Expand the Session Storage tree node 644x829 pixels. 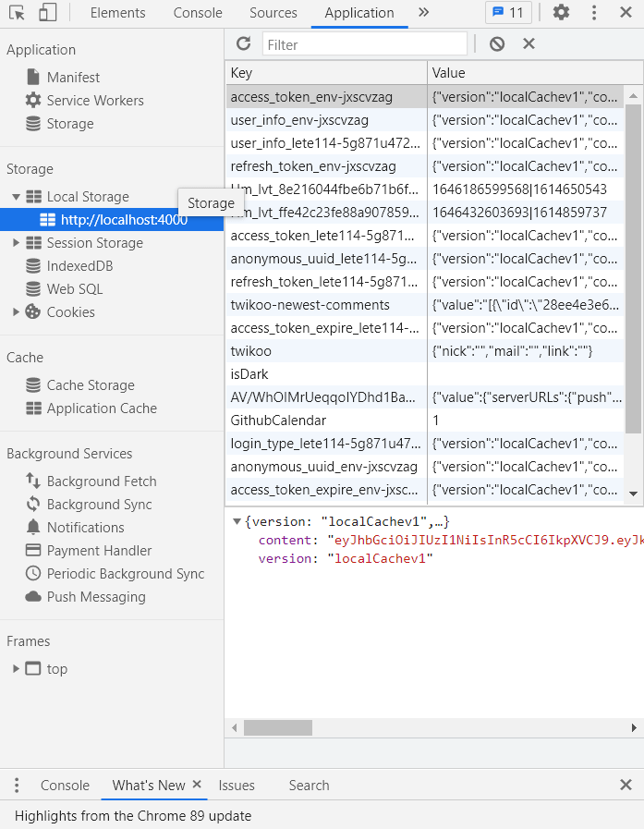(x=16, y=243)
